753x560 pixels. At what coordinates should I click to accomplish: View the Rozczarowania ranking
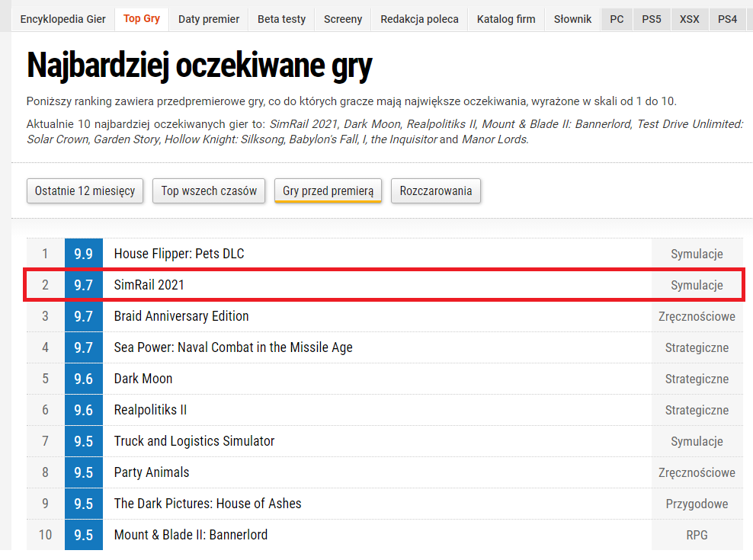coord(435,191)
